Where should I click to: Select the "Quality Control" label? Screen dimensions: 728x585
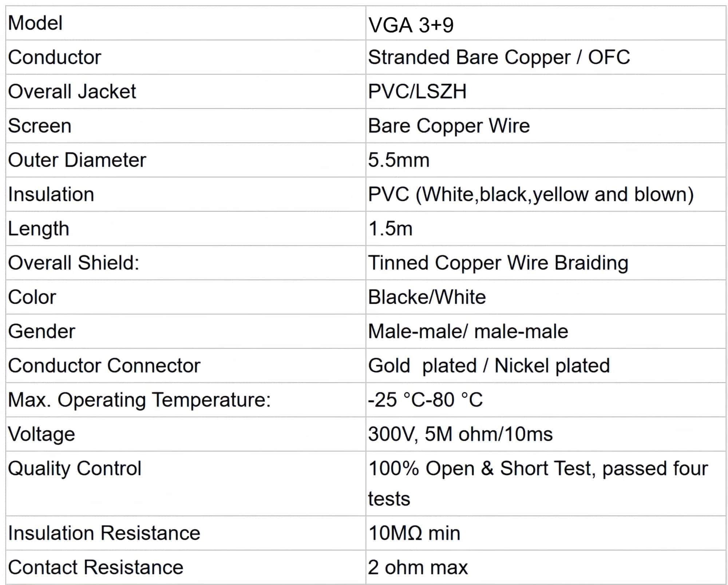pyautogui.click(x=75, y=468)
